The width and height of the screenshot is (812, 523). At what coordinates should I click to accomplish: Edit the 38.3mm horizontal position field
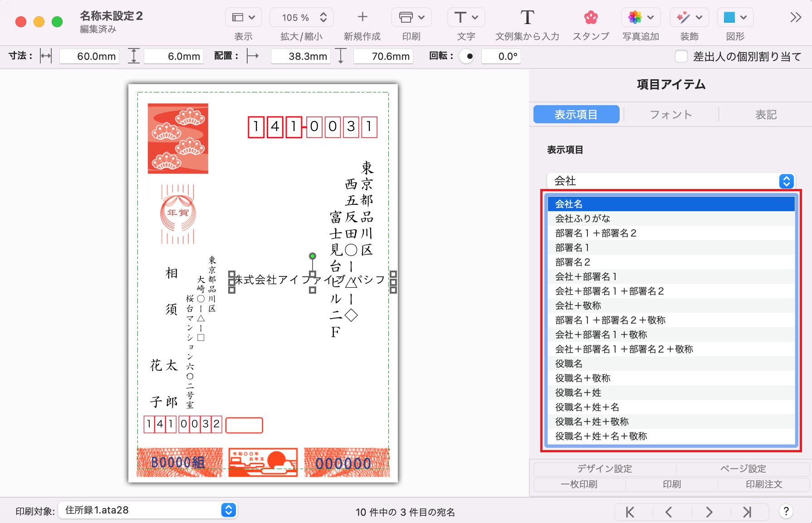pos(301,56)
